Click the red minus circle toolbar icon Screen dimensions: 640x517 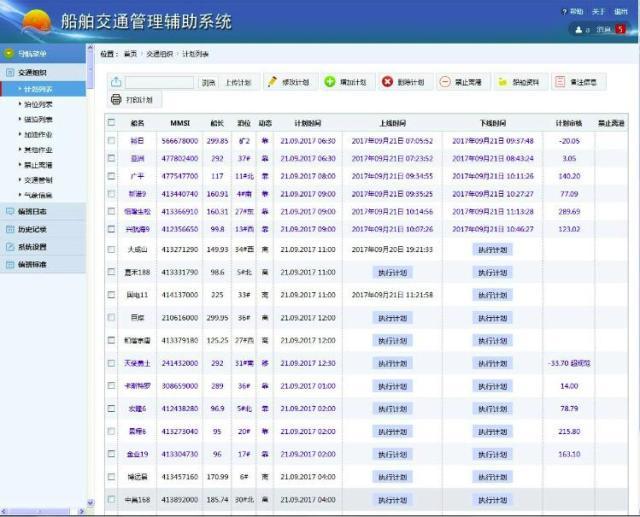tap(444, 82)
